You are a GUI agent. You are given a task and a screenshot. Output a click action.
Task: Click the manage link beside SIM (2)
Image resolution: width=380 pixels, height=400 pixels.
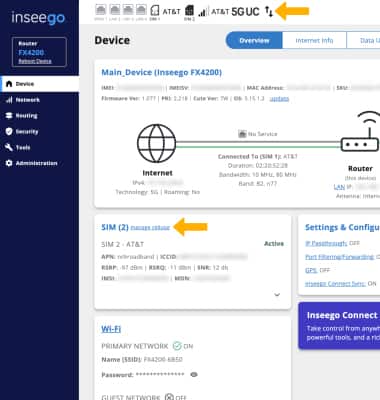coord(150,228)
